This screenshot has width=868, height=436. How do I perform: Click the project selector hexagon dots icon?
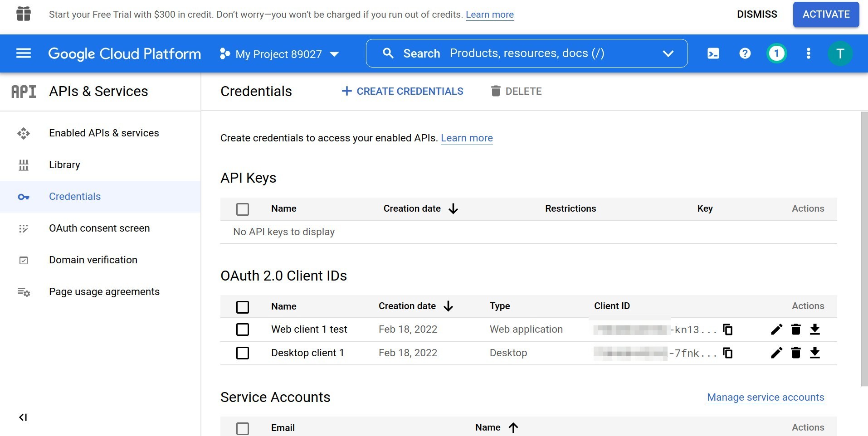[x=224, y=53]
